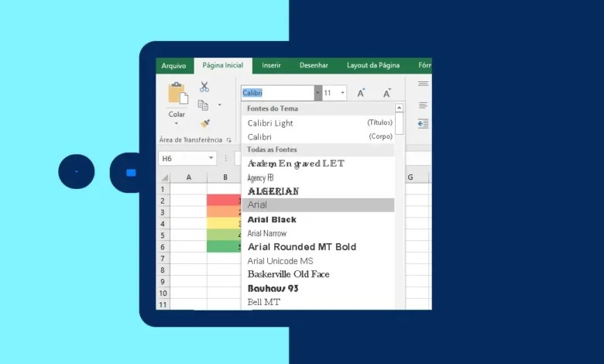Click the select-all corner triangle

click(164, 177)
